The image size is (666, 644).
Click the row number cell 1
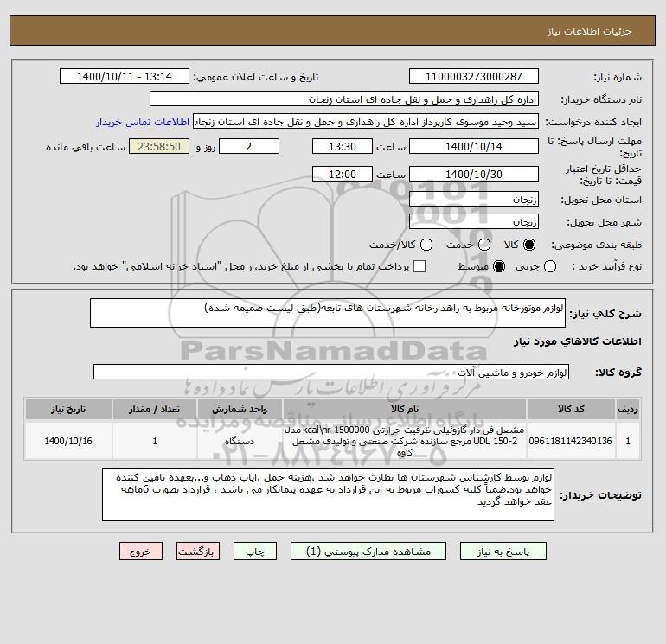[628, 441]
